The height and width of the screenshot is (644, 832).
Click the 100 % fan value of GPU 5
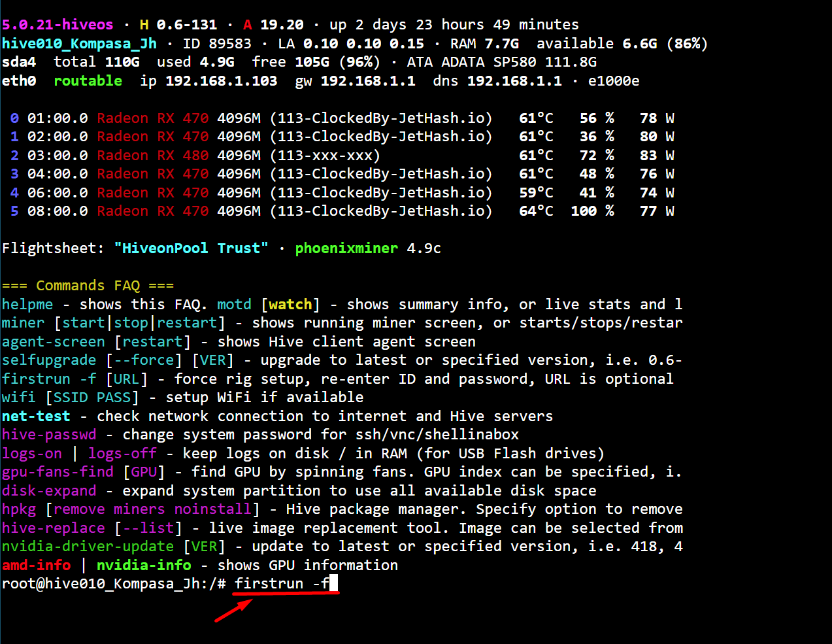(591, 211)
